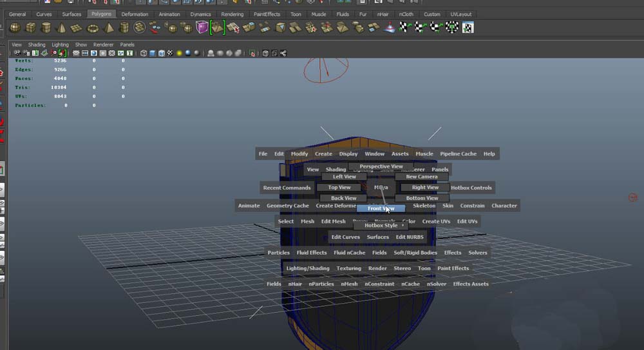644x350 pixels.
Task: Choose Perspective View from the marking menu
Action: coord(381,166)
